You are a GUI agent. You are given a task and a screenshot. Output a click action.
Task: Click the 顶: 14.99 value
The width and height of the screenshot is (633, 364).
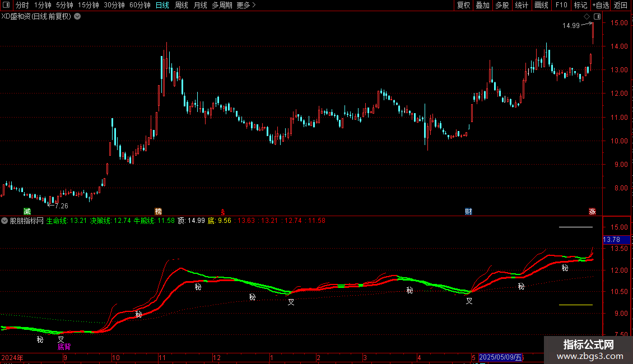point(191,221)
